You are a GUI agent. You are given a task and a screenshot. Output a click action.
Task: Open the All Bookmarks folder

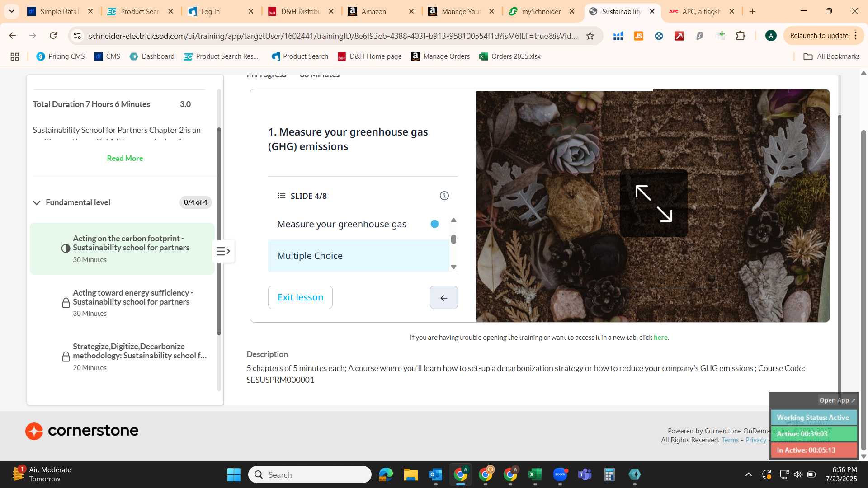click(x=831, y=56)
